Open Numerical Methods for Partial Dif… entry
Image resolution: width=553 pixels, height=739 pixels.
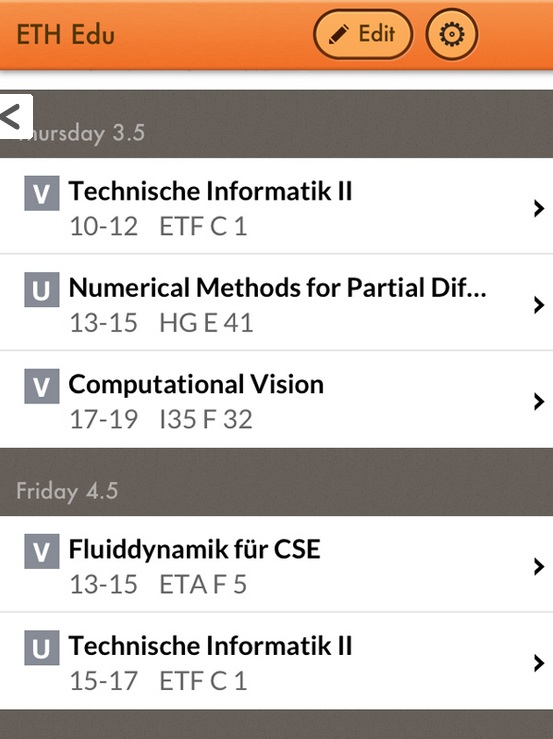tap(276, 303)
